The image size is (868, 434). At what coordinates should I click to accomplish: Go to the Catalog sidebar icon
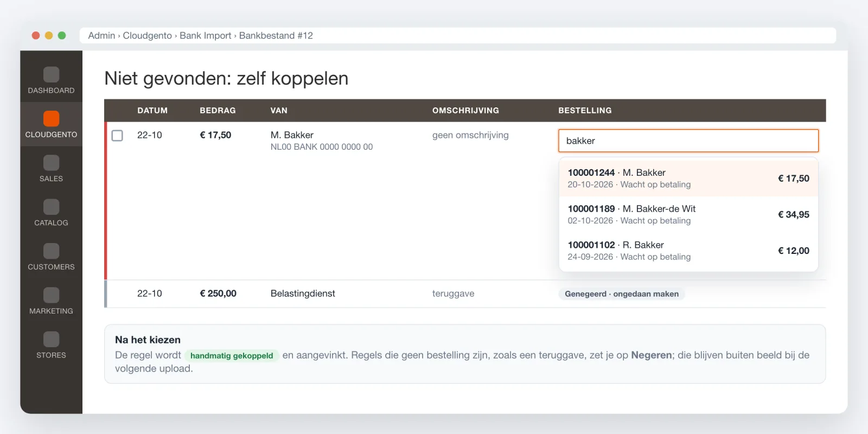[51, 207]
